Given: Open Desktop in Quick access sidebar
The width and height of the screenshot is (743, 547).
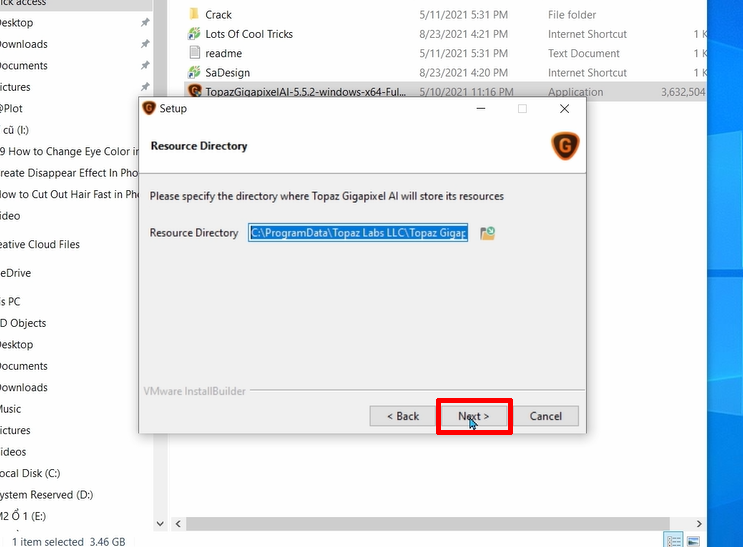Looking at the screenshot, I should click(x=17, y=23).
